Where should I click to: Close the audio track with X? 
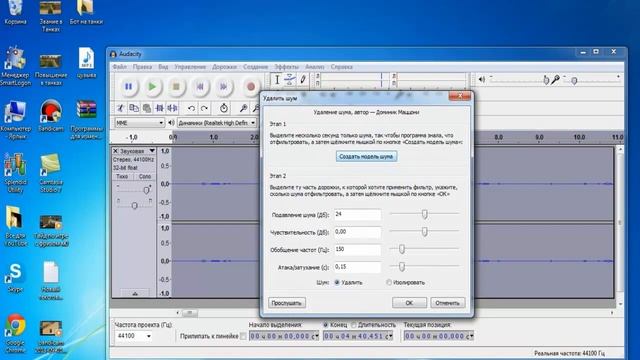click(x=115, y=151)
